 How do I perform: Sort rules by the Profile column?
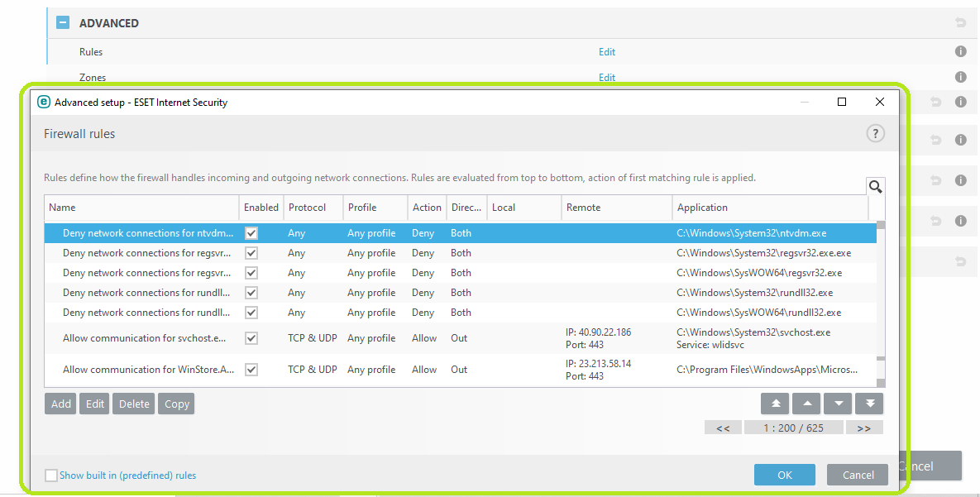375,208
